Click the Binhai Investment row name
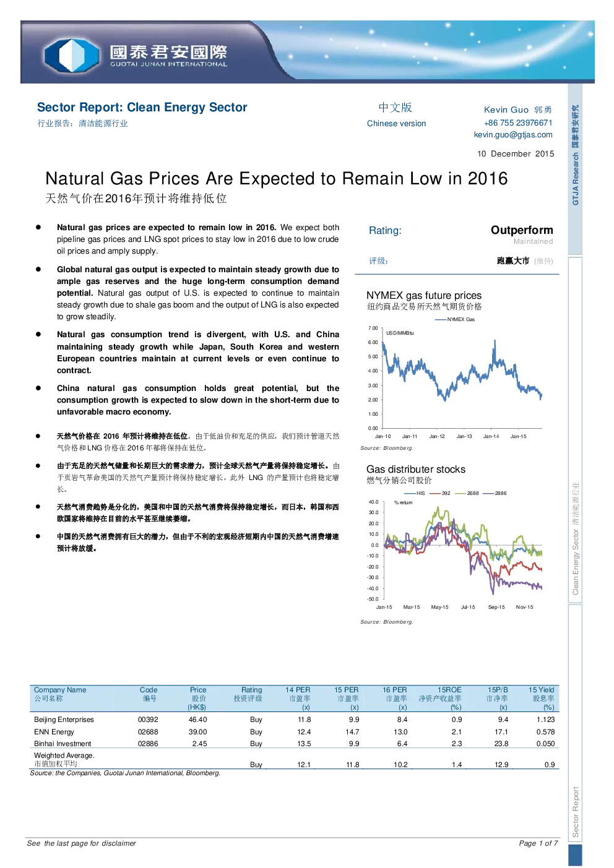The width and height of the screenshot is (614, 868). (x=63, y=744)
